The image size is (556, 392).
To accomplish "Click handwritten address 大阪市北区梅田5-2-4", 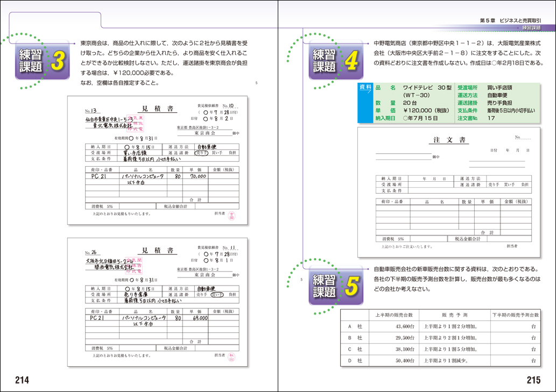I will click(x=109, y=261).
